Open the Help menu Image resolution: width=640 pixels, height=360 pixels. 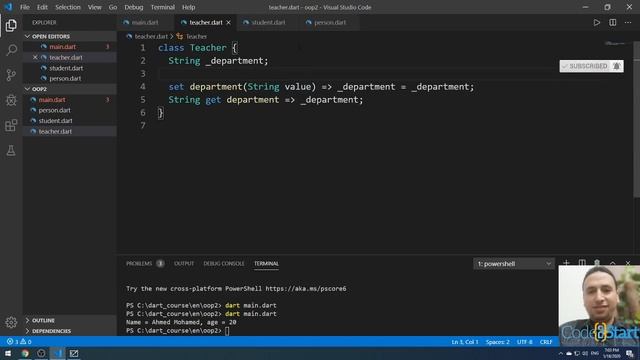[189, 7]
